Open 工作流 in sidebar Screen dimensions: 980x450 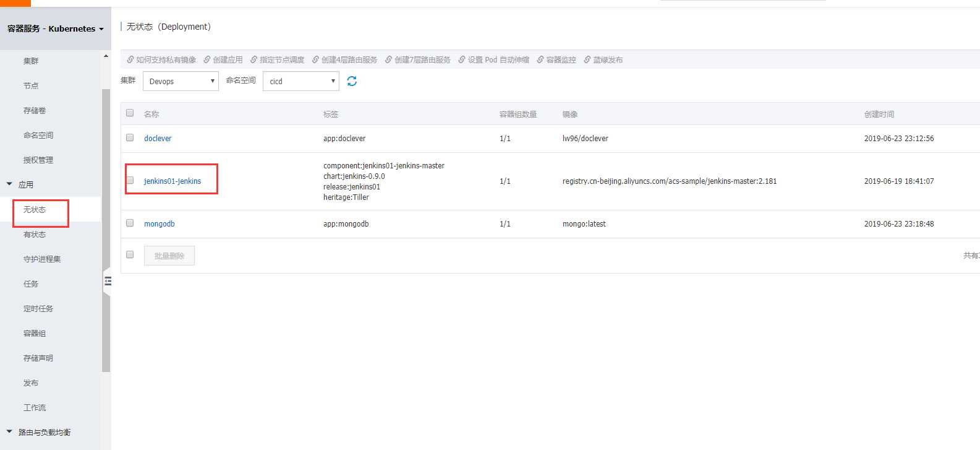tap(35, 407)
